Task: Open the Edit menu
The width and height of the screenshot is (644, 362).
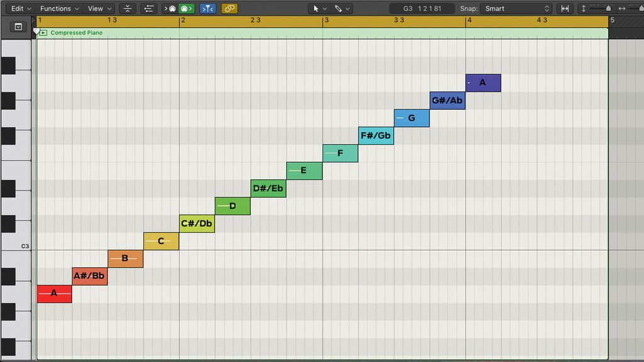Action: [x=19, y=8]
